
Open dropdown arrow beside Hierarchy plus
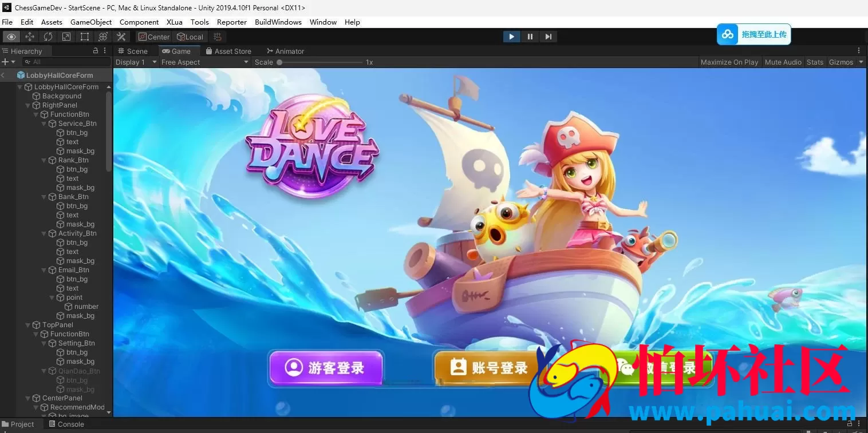(13, 62)
